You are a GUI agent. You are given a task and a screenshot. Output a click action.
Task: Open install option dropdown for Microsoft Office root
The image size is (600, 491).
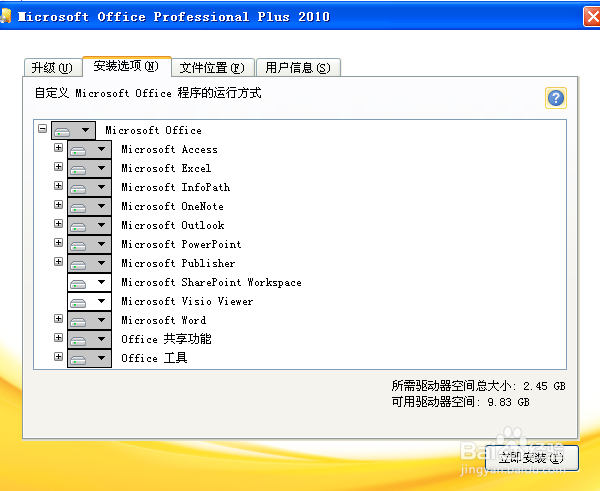pos(73,130)
